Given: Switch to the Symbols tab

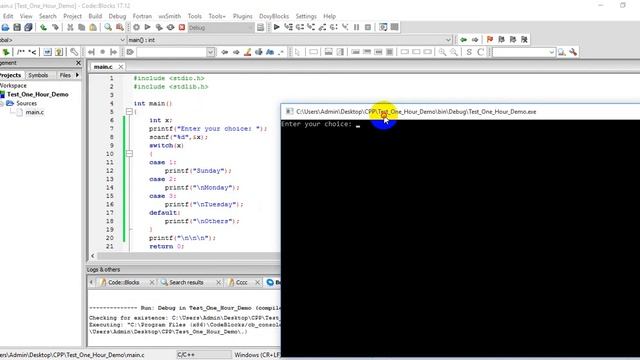Looking at the screenshot, I should tap(38, 75).
